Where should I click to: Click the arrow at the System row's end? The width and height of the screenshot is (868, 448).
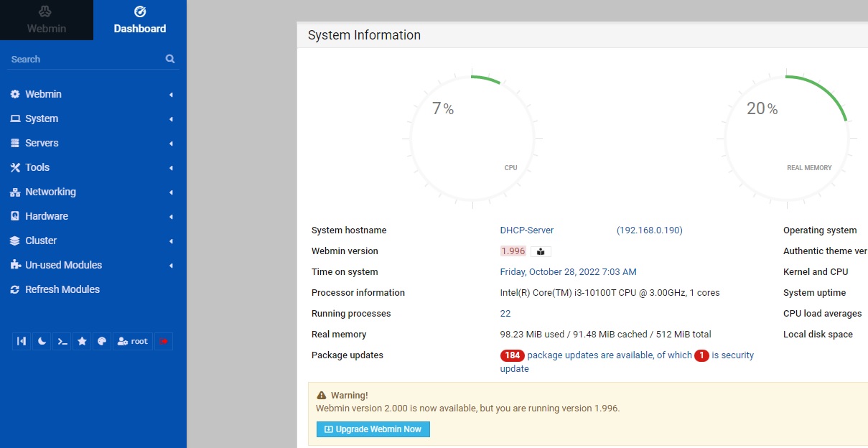[171, 119]
